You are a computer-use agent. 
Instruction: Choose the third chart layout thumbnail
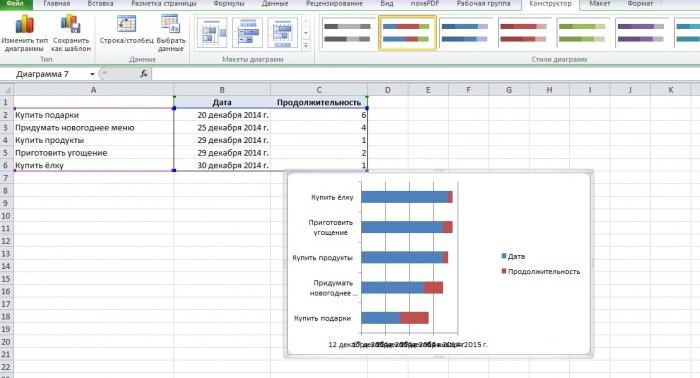tap(283, 33)
